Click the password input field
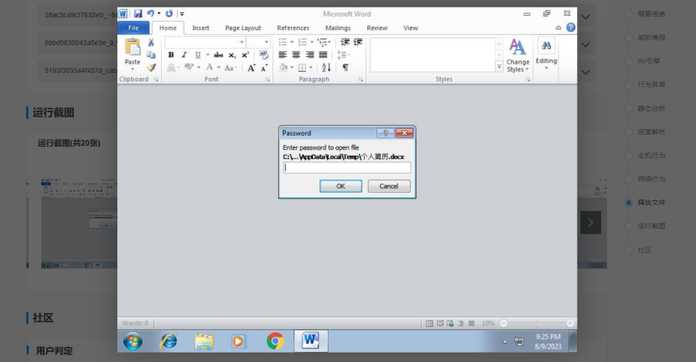 [x=347, y=168]
